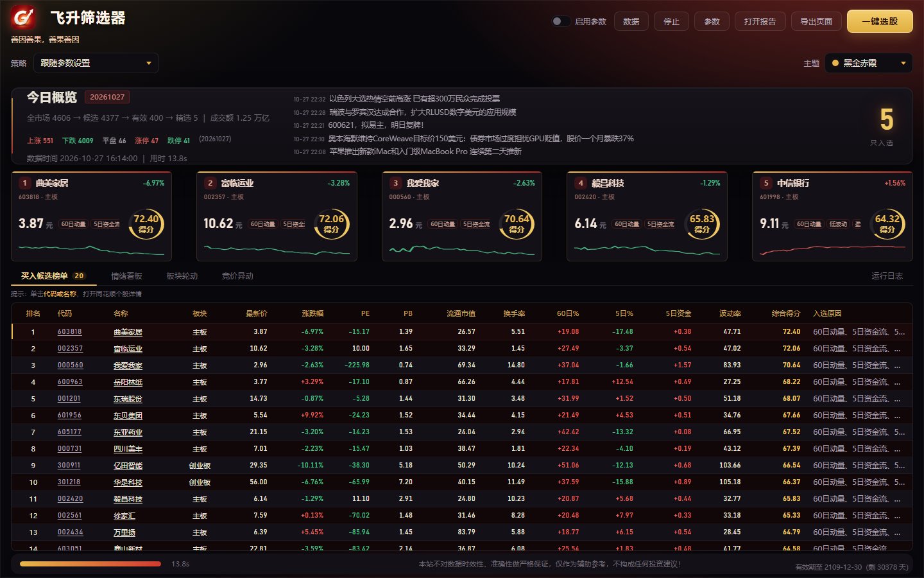Open stock code 603818 link in the table
Image resolution: width=924 pixels, height=578 pixels.
pos(69,332)
